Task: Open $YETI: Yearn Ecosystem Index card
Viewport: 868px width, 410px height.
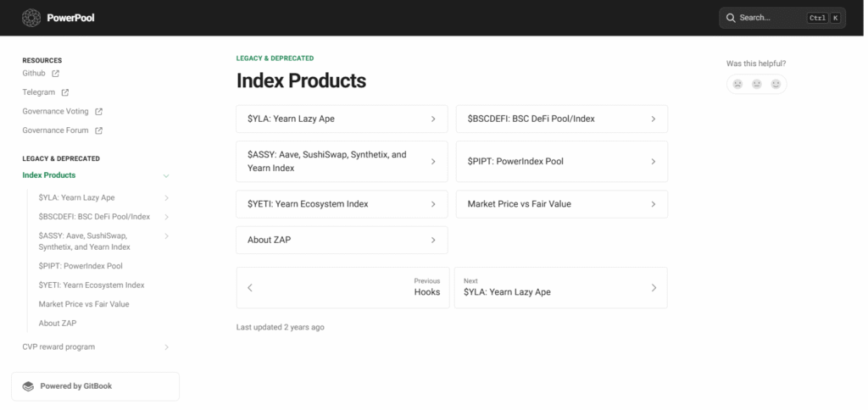Action: 342,204
